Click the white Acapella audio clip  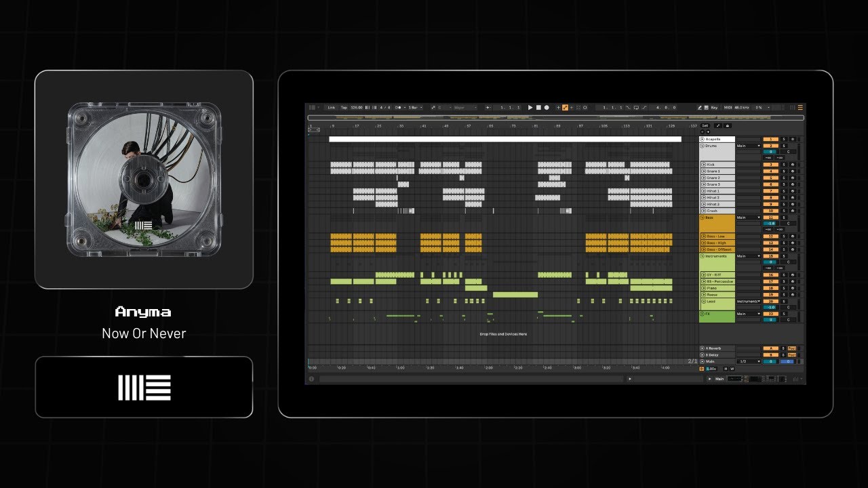coord(505,139)
